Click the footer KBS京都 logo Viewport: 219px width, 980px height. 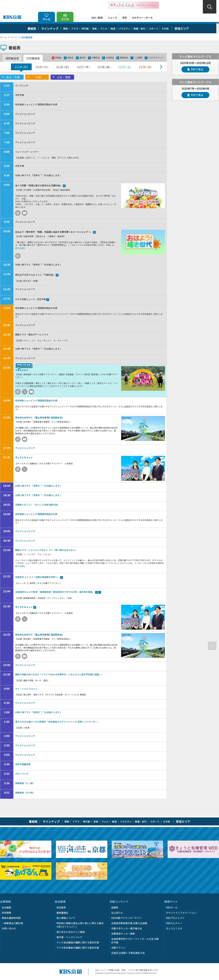71,971
